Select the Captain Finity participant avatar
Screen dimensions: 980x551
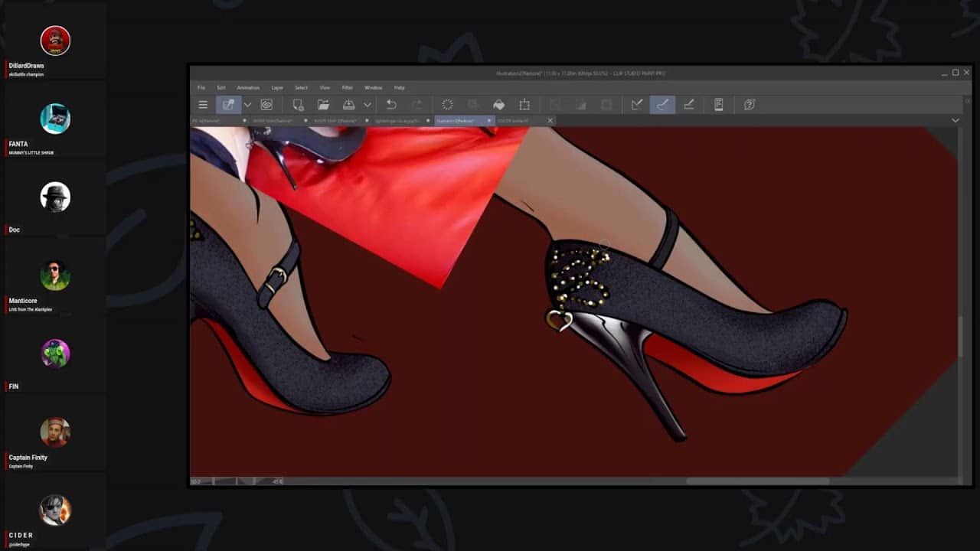coord(55,432)
